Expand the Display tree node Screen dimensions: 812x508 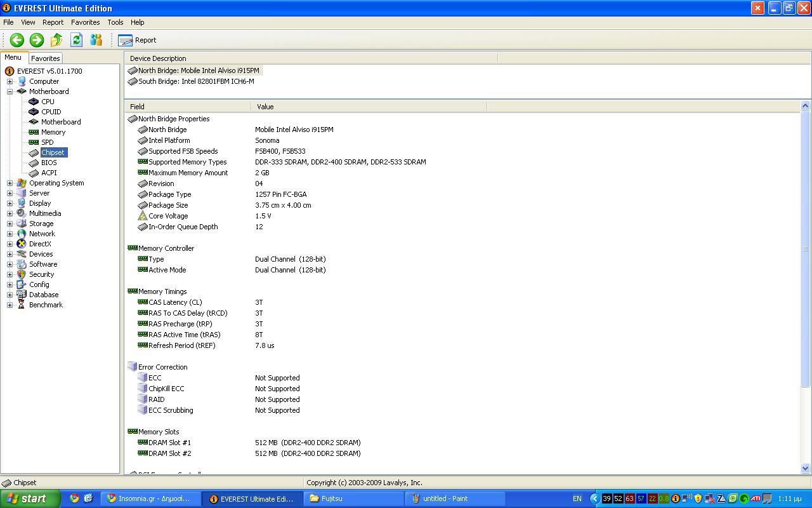(10, 203)
